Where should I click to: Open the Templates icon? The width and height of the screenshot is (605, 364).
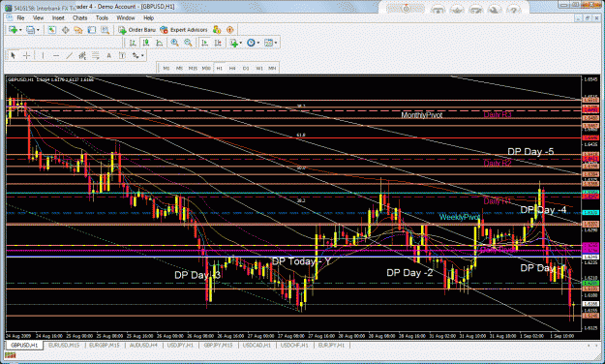[x=268, y=43]
